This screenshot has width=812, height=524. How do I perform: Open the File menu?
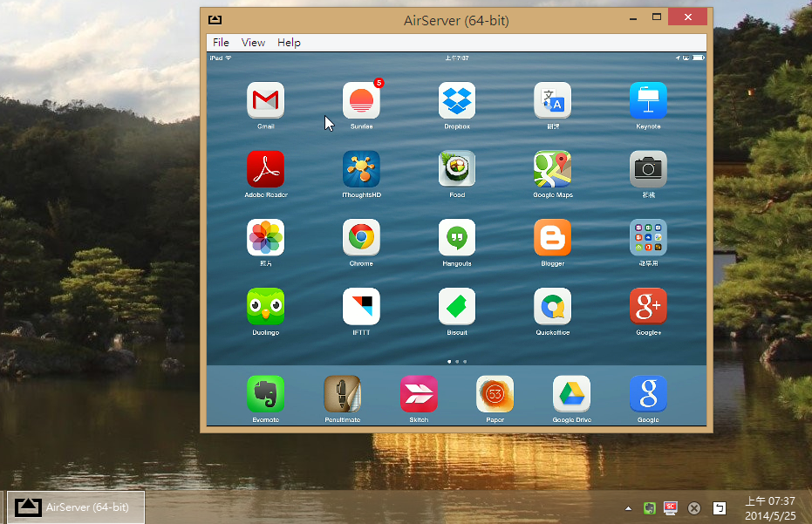click(221, 43)
